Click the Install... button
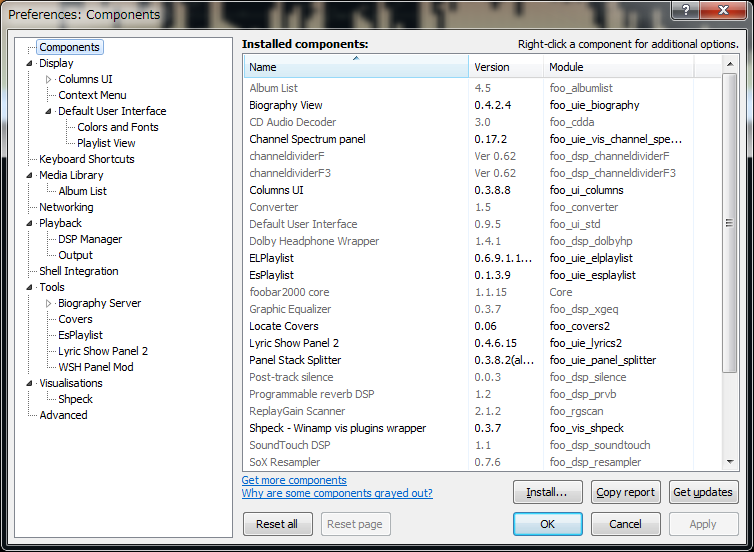Image resolution: width=754 pixels, height=552 pixels. click(548, 492)
